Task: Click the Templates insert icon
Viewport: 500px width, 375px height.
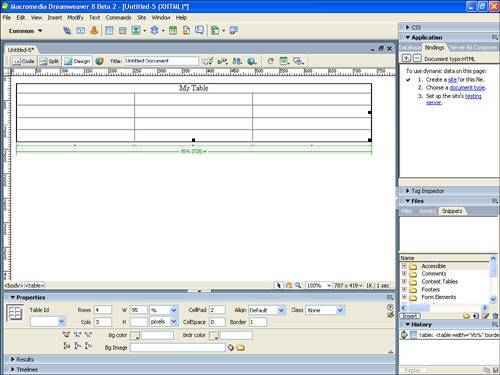Action: click(215, 31)
